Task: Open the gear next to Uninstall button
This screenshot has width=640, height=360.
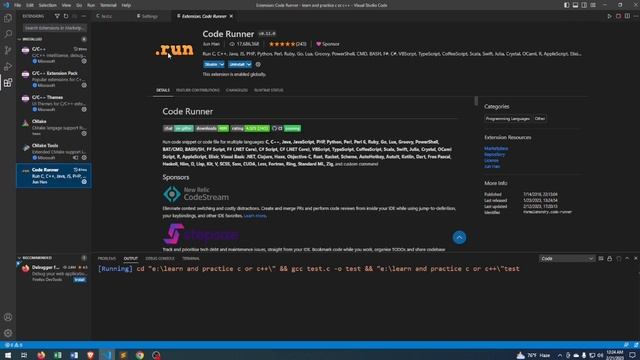Action: coord(258,64)
